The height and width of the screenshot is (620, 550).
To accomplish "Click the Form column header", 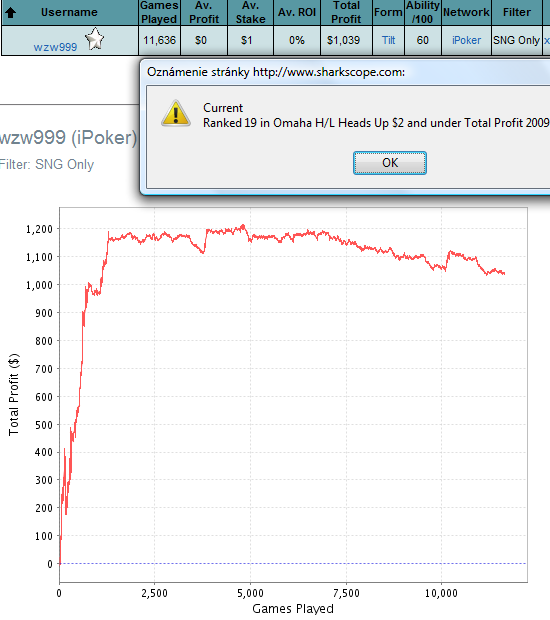I will [388, 12].
